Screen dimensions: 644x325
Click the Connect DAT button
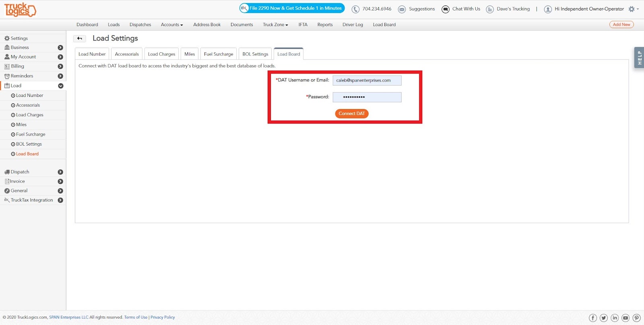click(x=352, y=114)
